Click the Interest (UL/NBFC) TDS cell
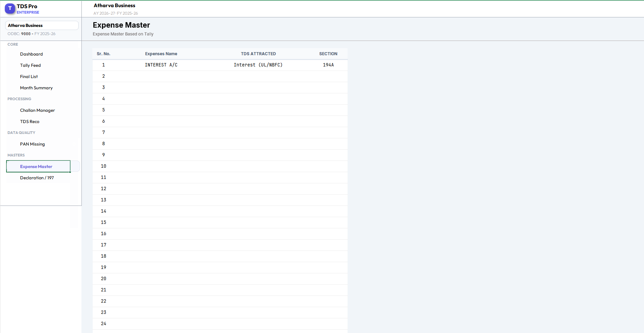This screenshot has height=333, width=644. point(258,65)
